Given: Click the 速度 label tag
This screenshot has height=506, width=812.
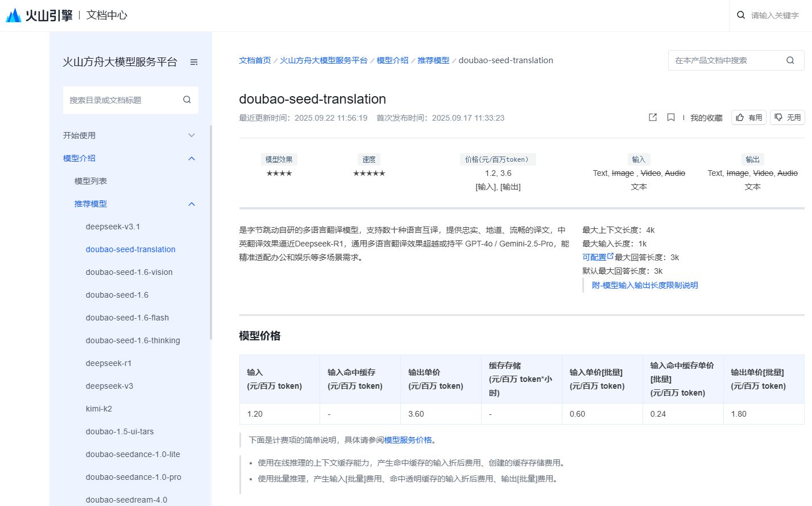Looking at the screenshot, I should [369, 159].
